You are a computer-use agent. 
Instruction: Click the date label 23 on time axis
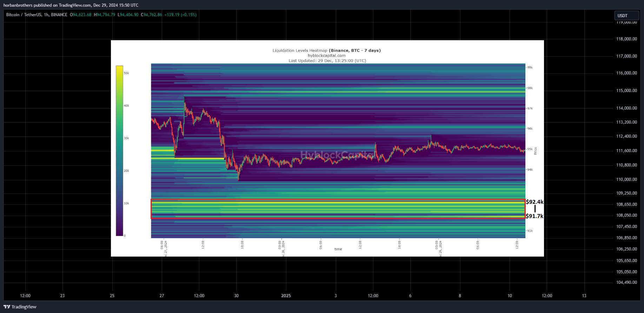tap(62, 296)
